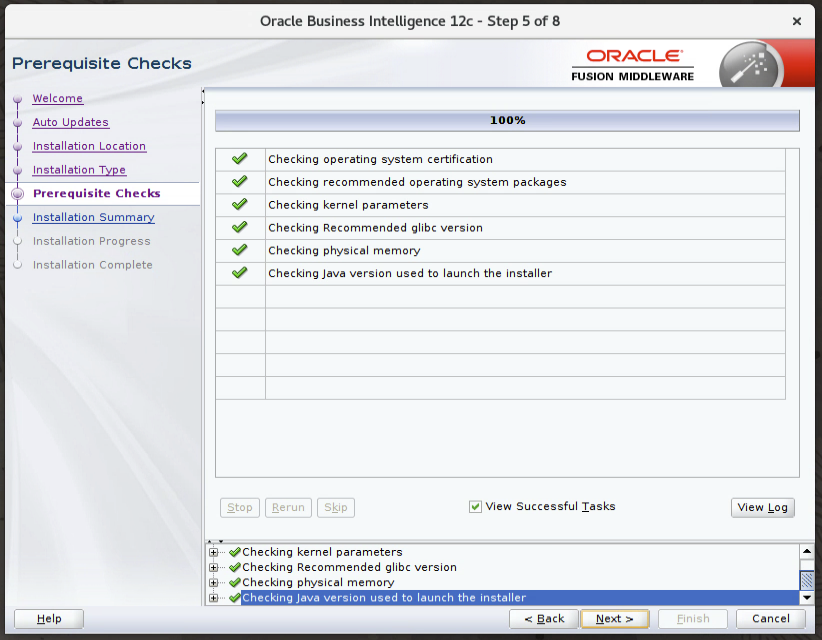Image resolution: width=822 pixels, height=640 pixels.
Task: Click the checkmark icon in the Java version tree node
Action: point(235,598)
